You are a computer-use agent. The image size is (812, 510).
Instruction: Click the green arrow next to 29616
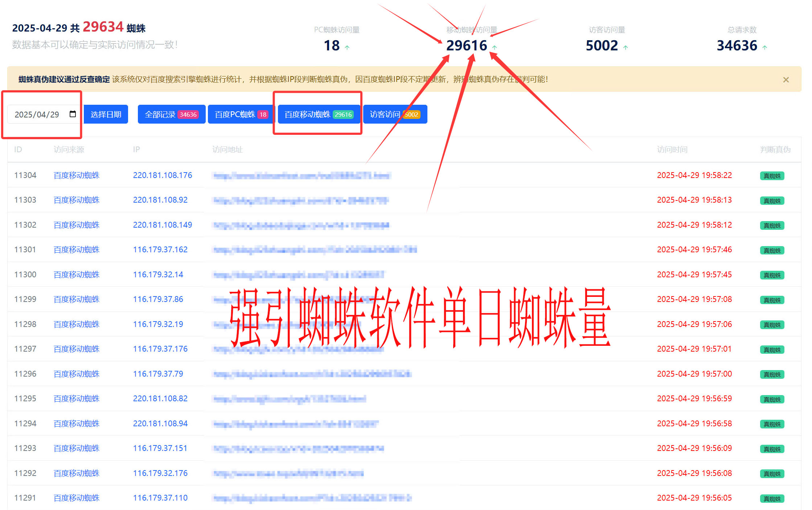click(495, 47)
